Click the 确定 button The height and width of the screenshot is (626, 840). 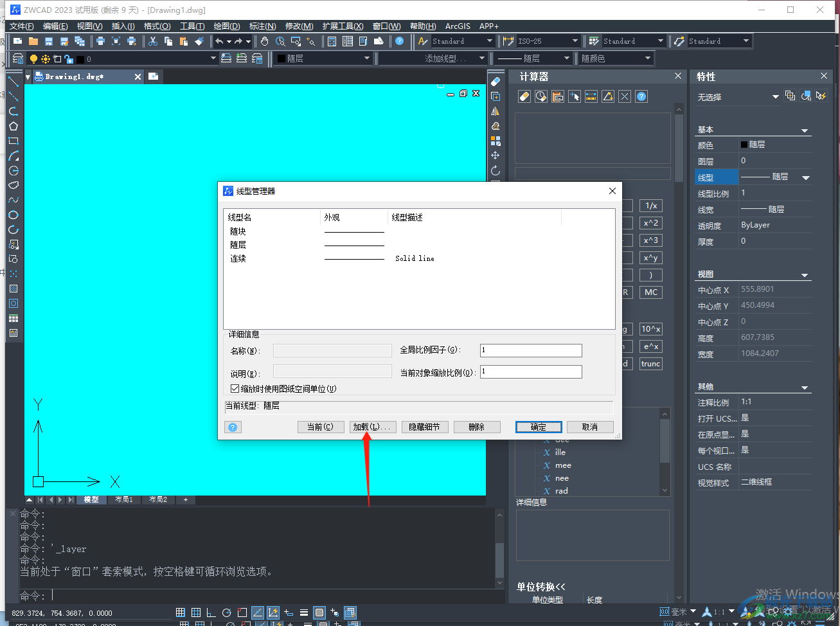[539, 427]
